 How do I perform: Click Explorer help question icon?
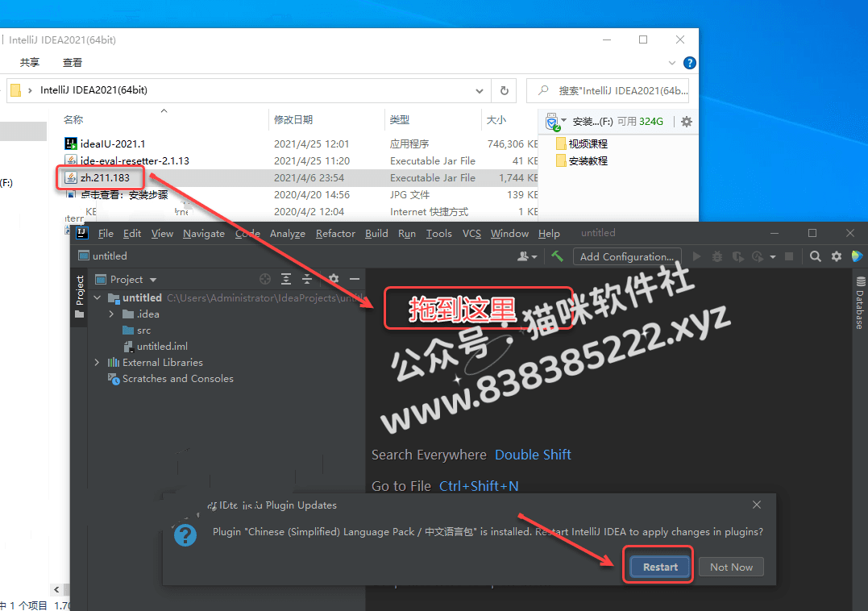(x=690, y=63)
